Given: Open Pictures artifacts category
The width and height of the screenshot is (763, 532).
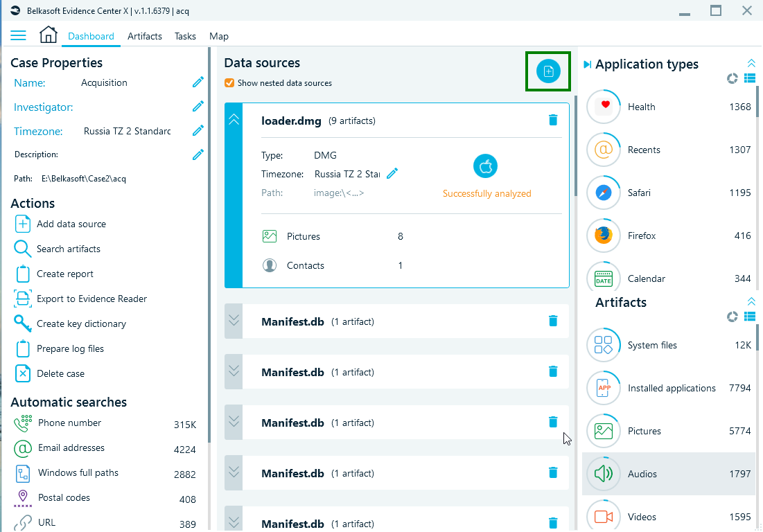Looking at the screenshot, I should (669, 431).
